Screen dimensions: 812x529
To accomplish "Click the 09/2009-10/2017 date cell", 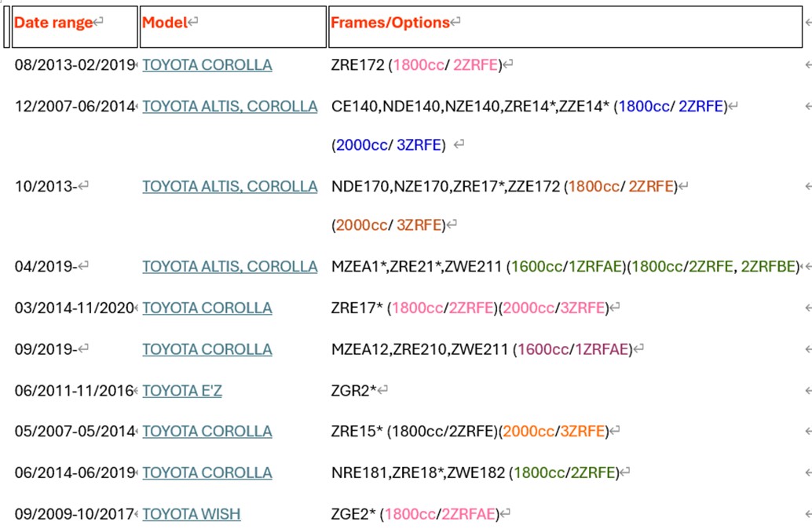I will [x=74, y=514].
